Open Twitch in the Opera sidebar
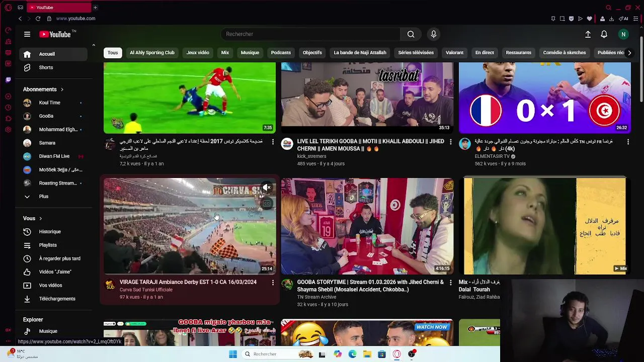This screenshot has height=362, width=644. 8,80
